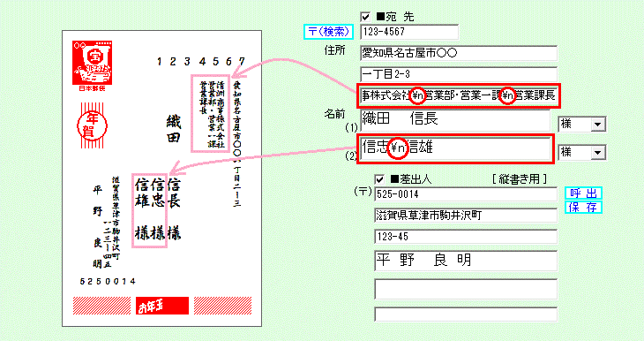The width and height of the screenshot is (644, 341).
Task: Click the address line field 一丁目2-3
Action: point(459,74)
